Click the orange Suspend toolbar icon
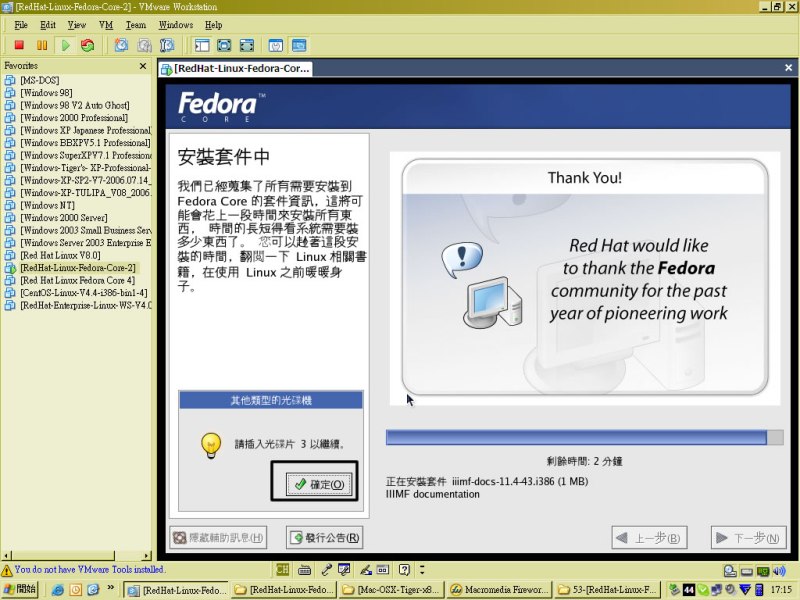 click(42, 45)
